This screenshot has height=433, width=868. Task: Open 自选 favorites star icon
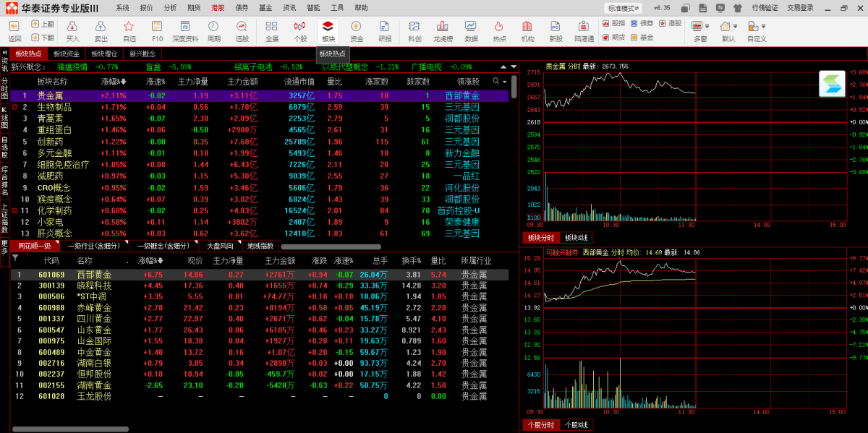point(129,30)
